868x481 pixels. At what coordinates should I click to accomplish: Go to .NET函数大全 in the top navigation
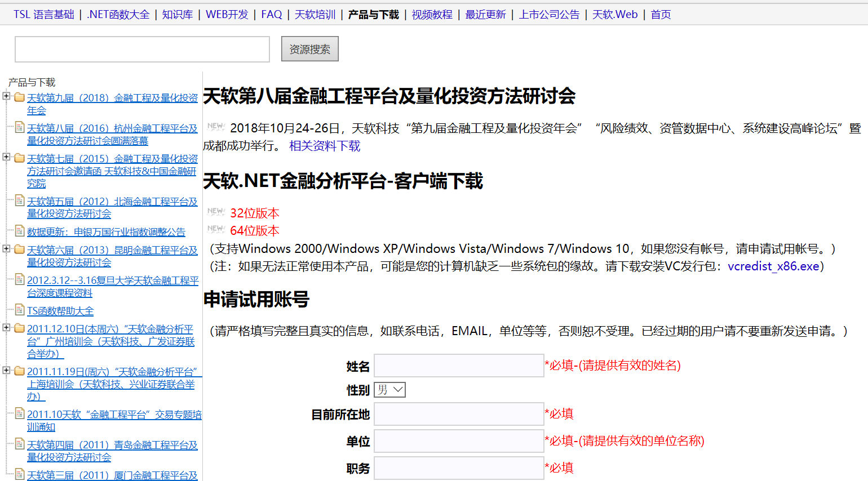pyautogui.click(x=118, y=15)
